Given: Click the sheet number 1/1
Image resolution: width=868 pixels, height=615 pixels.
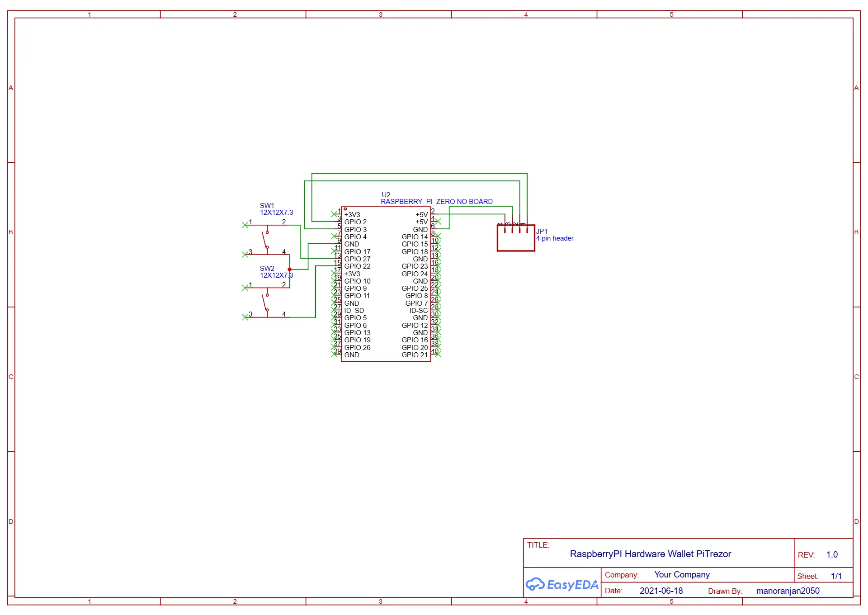Looking at the screenshot, I should (836, 576).
